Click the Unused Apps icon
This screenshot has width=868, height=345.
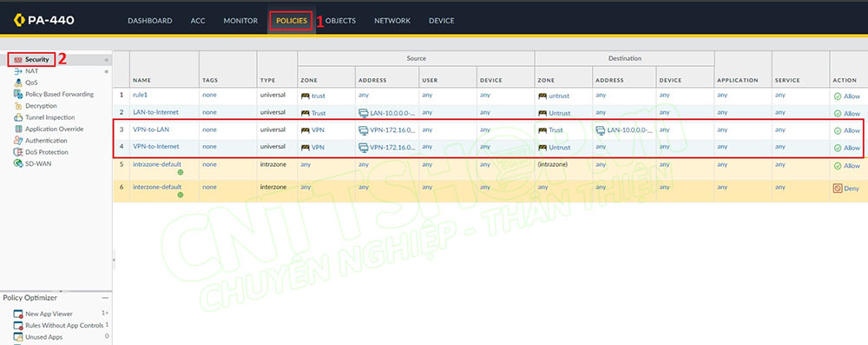pyautogui.click(x=17, y=337)
